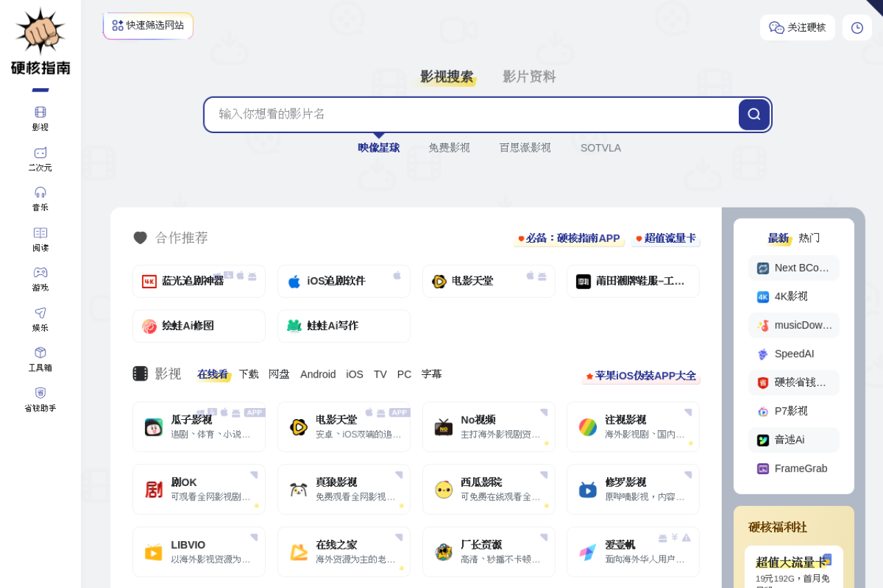Open the 工具箱 sidebar category
This screenshot has height=588, width=883.
[40, 359]
